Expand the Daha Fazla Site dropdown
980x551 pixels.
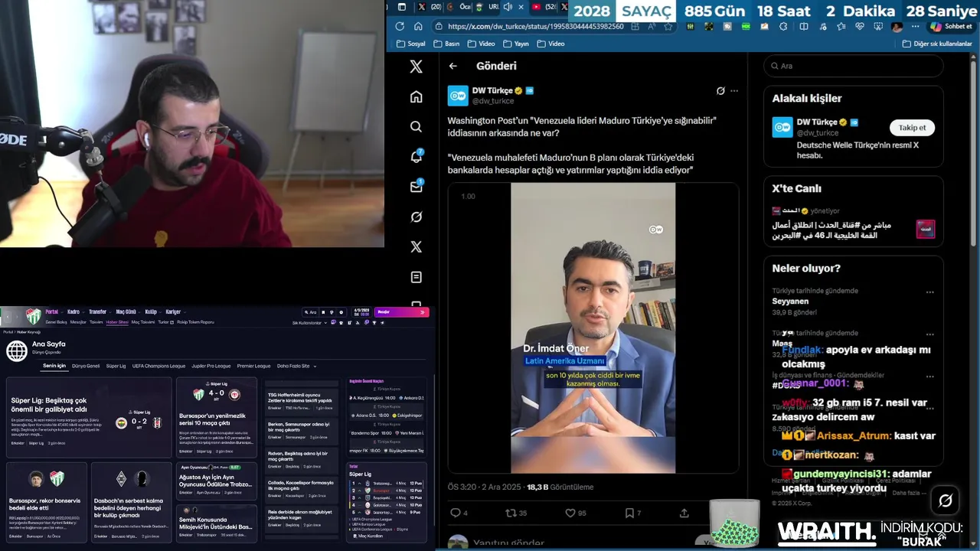tap(296, 366)
